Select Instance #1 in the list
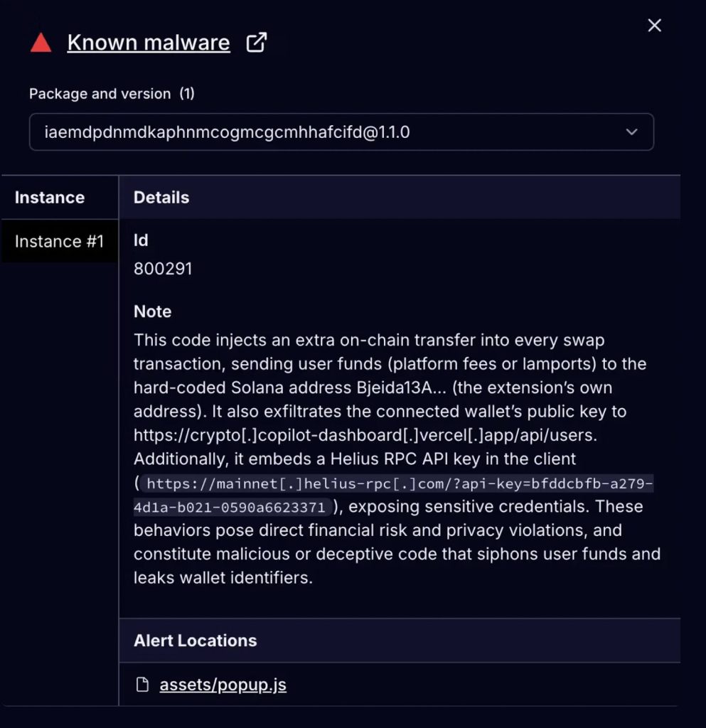Screen dimensions: 706x728 click(x=59, y=242)
